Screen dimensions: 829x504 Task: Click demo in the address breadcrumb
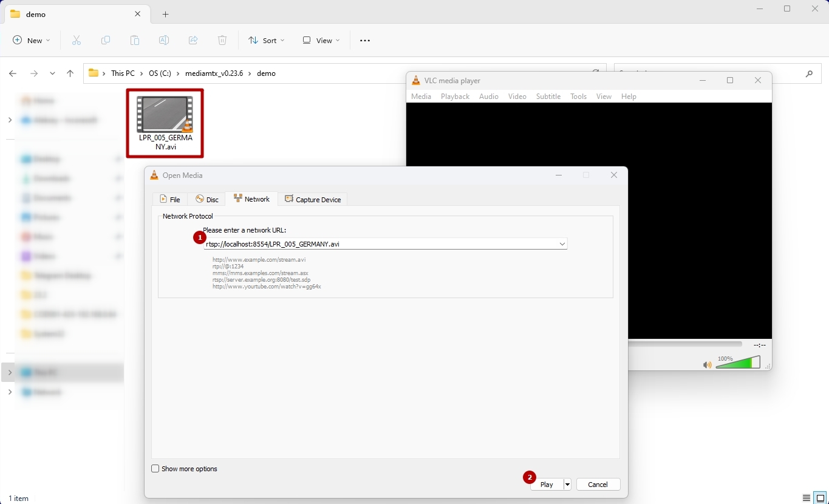coord(266,73)
